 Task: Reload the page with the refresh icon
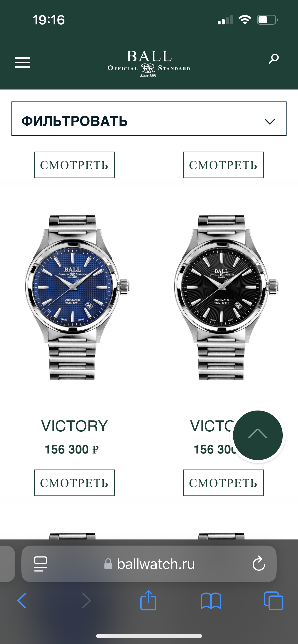(x=259, y=563)
